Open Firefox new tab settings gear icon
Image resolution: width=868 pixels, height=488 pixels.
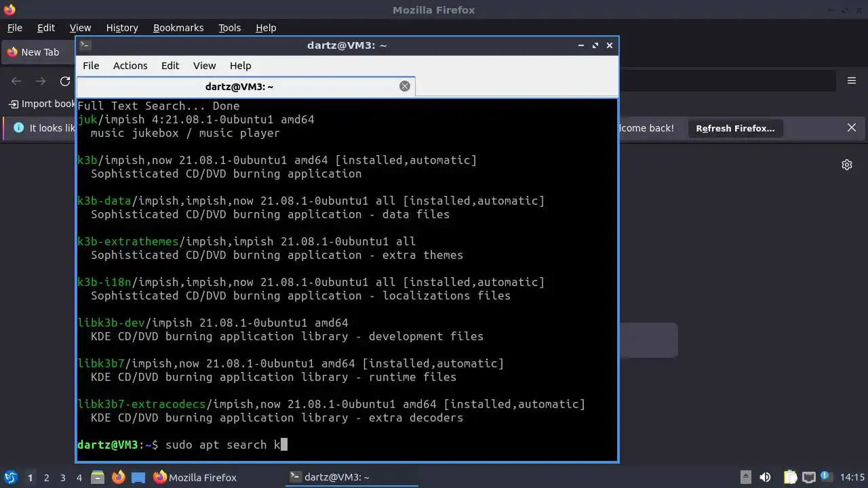click(x=847, y=165)
